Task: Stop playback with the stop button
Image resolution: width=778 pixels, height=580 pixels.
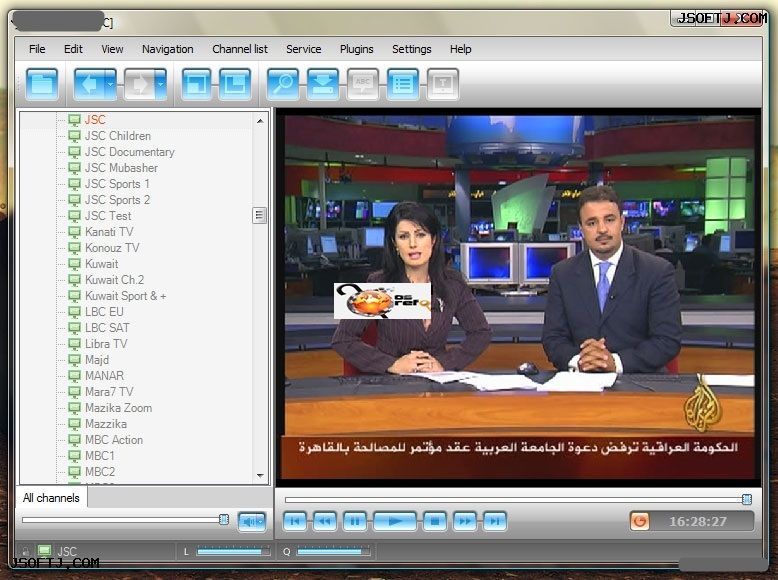Action: click(x=435, y=521)
